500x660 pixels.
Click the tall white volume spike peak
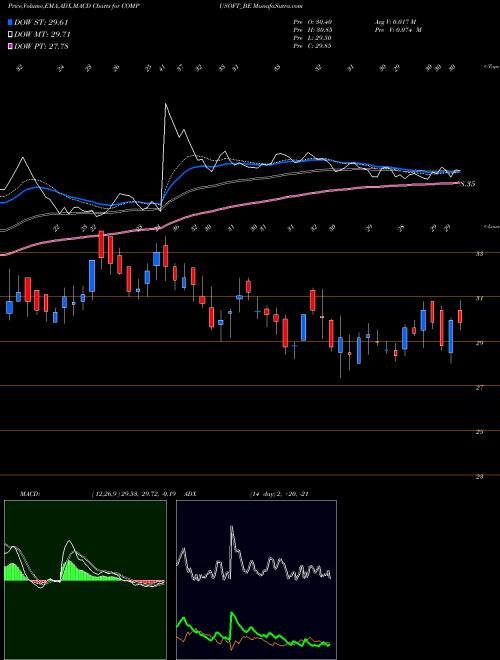tap(165, 104)
